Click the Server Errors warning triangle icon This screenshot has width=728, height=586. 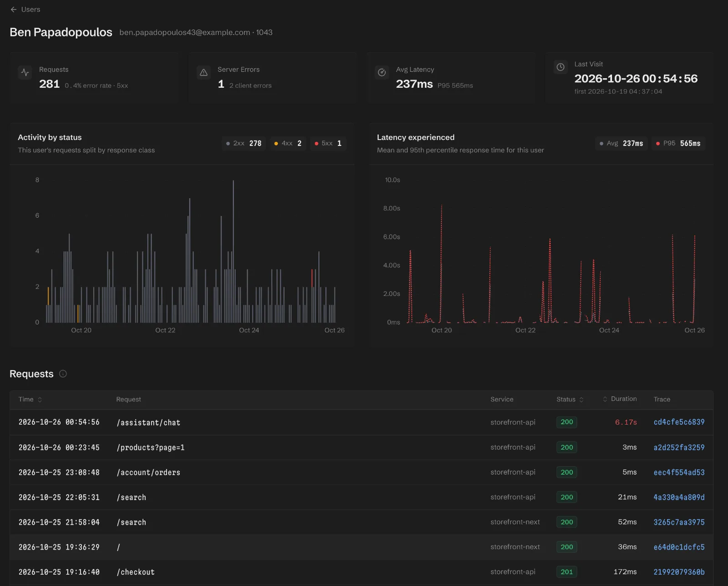(203, 72)
